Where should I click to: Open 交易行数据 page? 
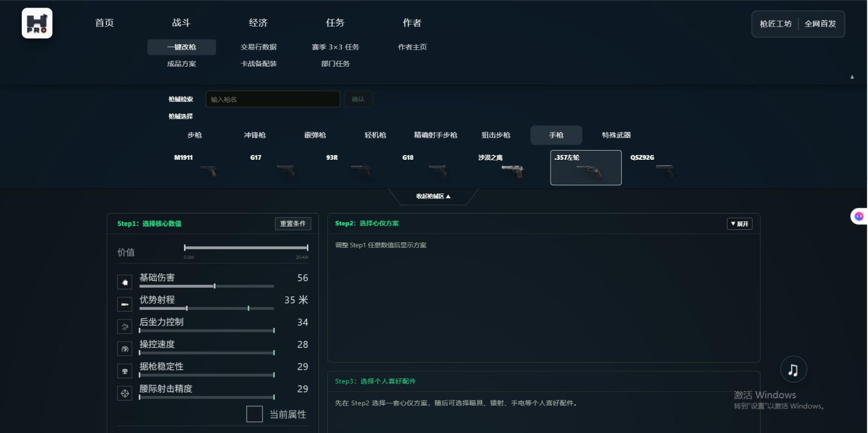click(259, 47)
